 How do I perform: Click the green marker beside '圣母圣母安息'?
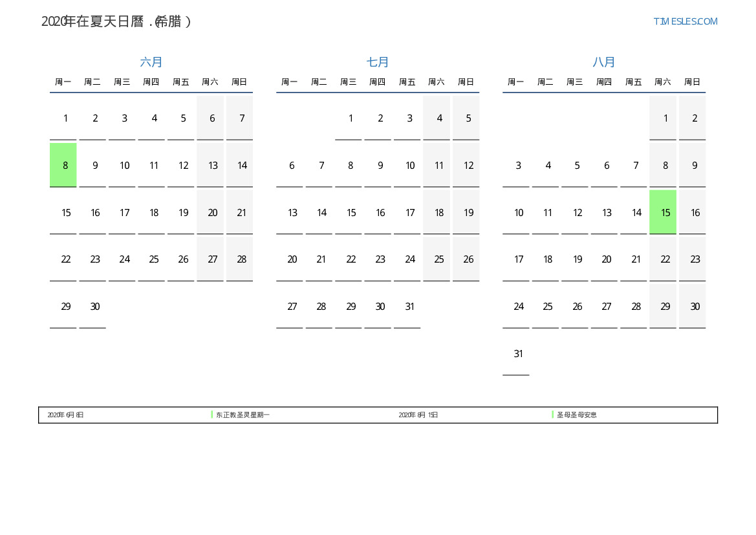[x=552, y=415]
